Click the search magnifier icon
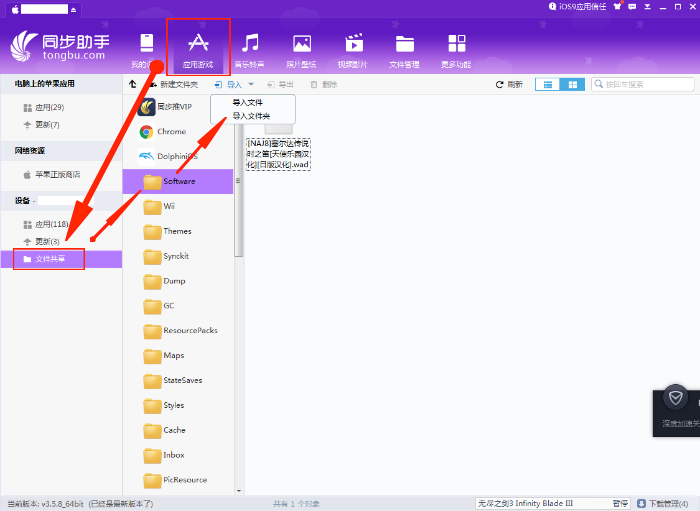This screenshot has height=511, width=700. coord(599,84)
